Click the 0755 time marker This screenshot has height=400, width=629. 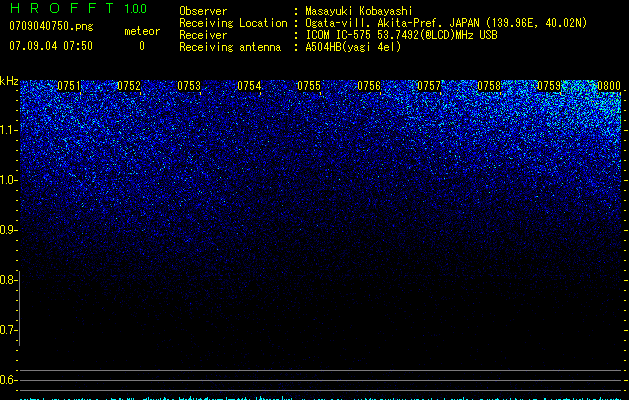(x=309, y=86)
